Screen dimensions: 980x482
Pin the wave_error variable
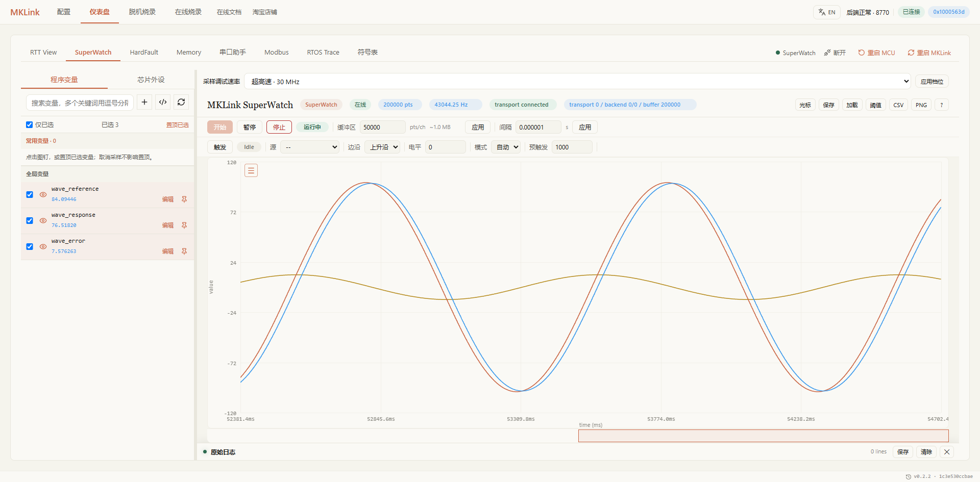(x=184, y=251)
